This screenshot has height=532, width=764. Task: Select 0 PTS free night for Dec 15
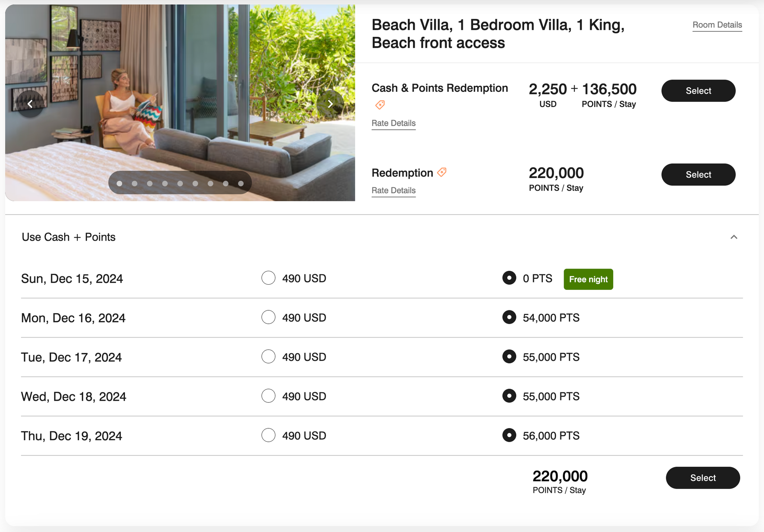point(509,278)
